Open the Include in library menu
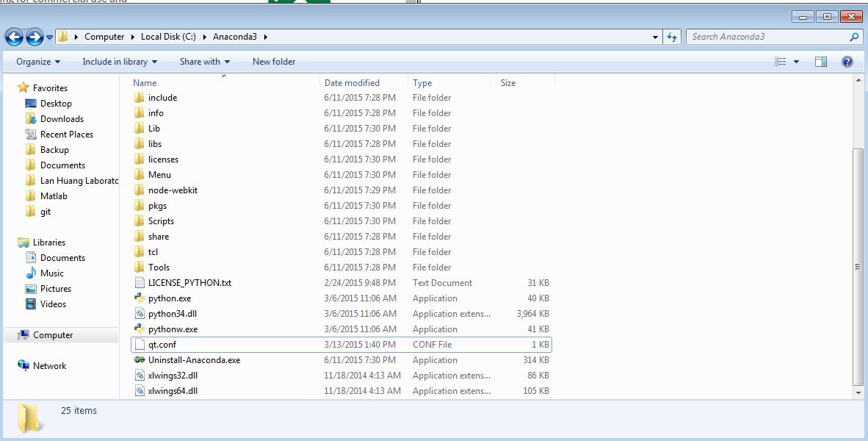Viewport: 868px width, 441px height. (x=120, y=62)
